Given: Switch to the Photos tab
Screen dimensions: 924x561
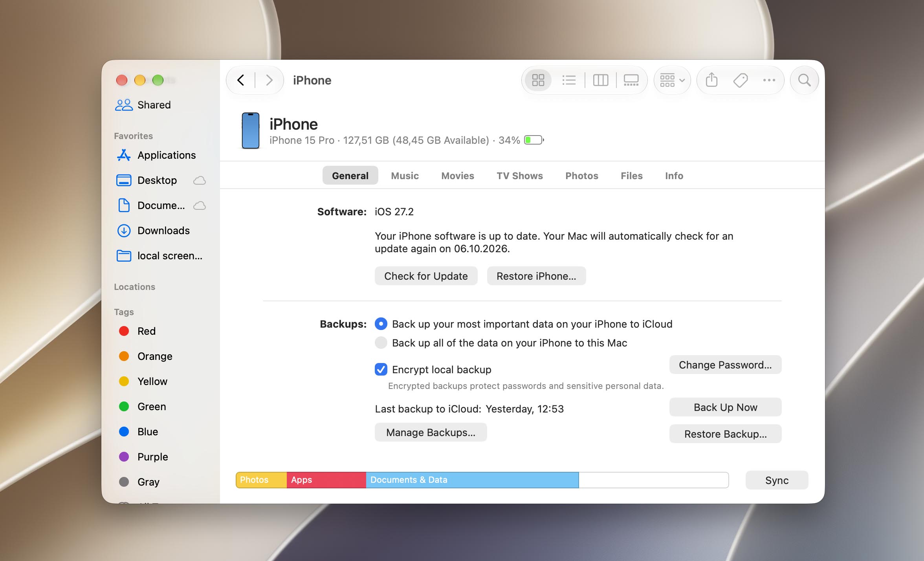Looking at the screenshot, I should tap(581, 176).
